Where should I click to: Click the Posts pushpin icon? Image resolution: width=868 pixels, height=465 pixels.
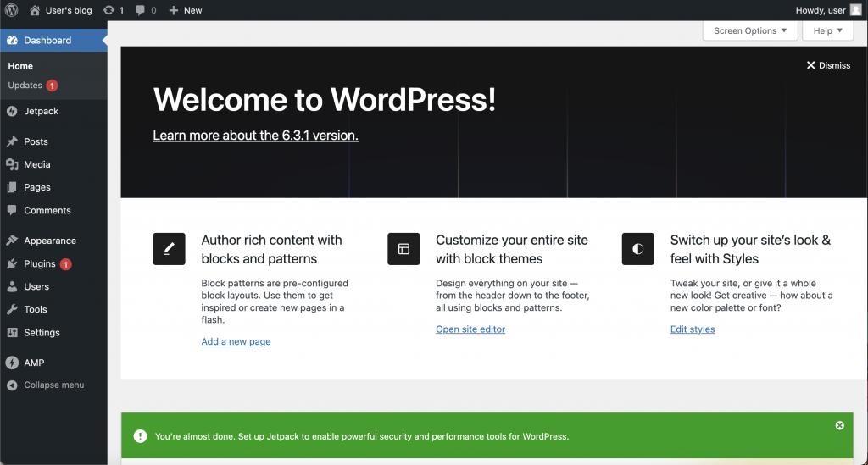(12, 141)
